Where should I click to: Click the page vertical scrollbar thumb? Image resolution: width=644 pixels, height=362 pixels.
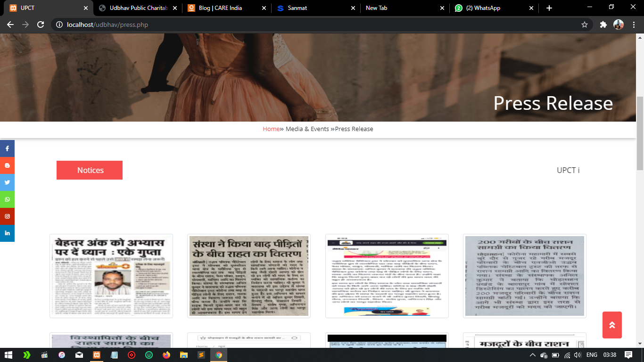640,133
